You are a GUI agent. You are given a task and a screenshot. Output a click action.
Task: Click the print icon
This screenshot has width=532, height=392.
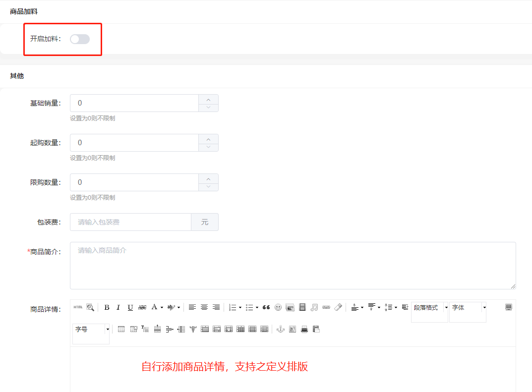(304, 329)
